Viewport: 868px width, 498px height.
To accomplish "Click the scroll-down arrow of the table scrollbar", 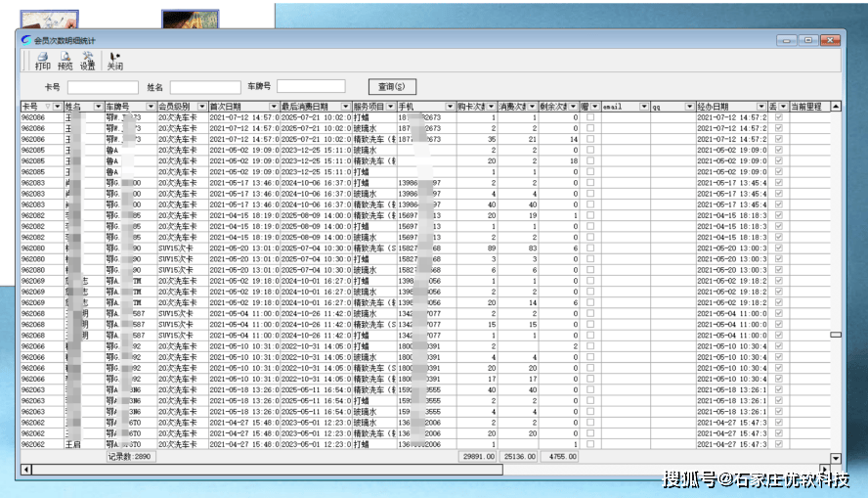I will pyautogui.click(x=836, y=457).
